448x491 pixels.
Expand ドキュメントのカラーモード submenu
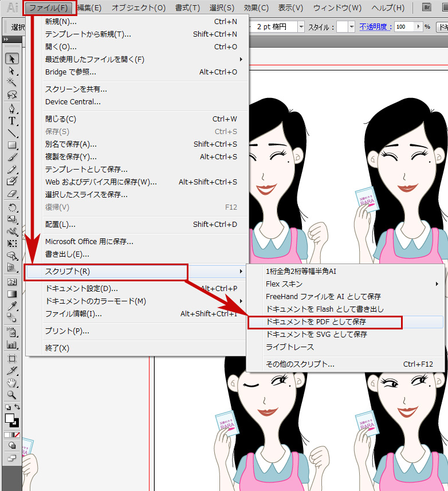coord(241,301)
